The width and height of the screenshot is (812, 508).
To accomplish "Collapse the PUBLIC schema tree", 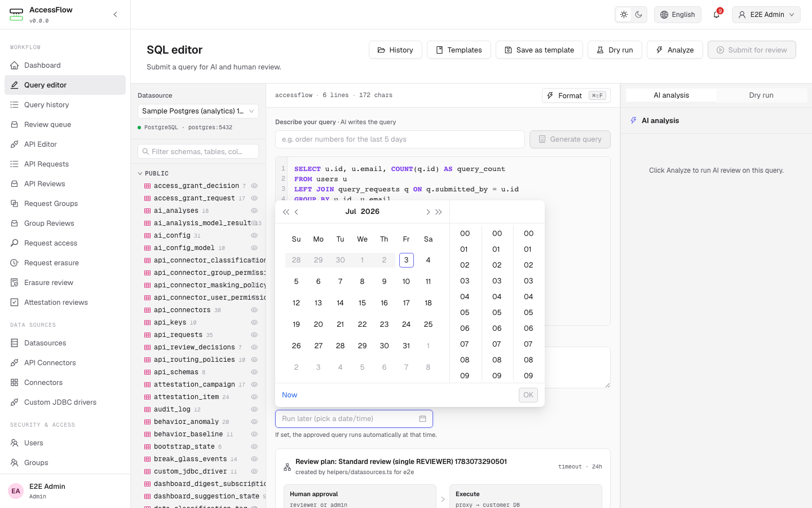I will [x=140, y=173].
